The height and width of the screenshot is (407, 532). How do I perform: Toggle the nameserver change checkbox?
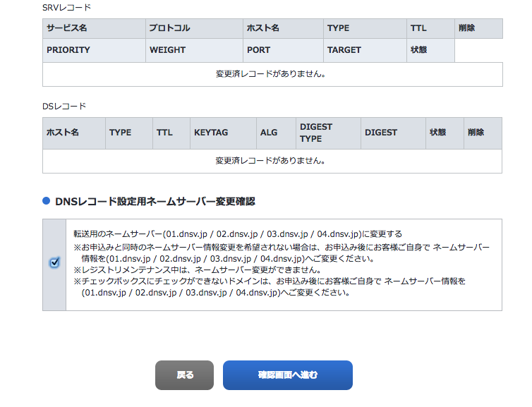54,262
